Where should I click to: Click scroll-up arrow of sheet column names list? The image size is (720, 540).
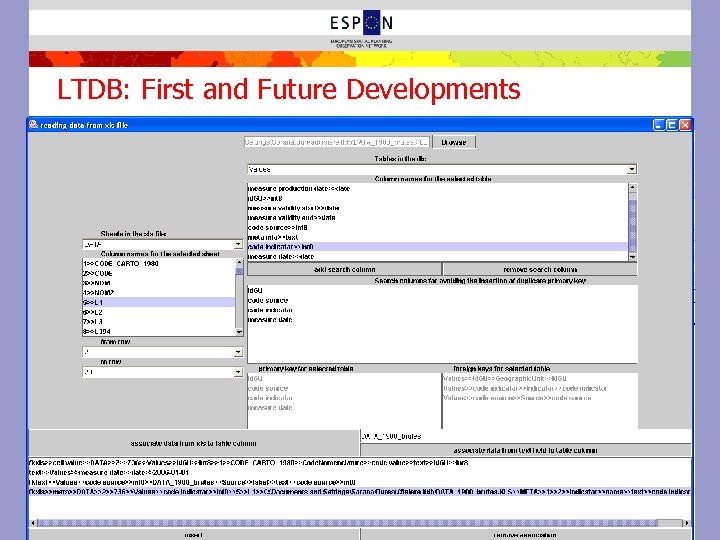point(239,262)
